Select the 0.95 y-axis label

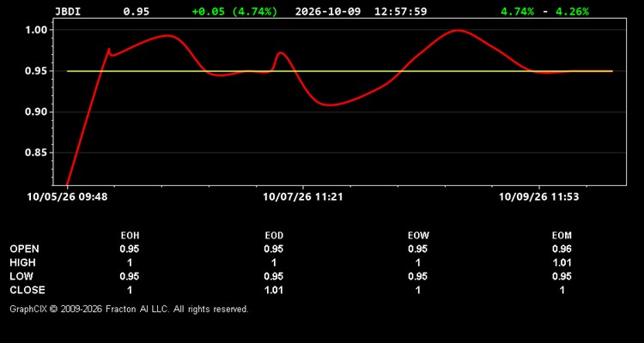point(38,71)
